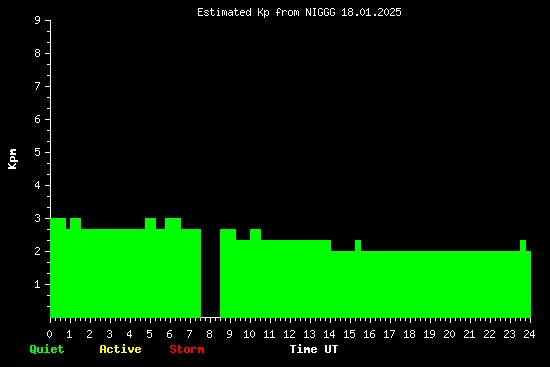Image resolution: width=550 pixels, height=367 pixels.
Task: Click the data gap near hour 8
Action: tap(210, 273)
